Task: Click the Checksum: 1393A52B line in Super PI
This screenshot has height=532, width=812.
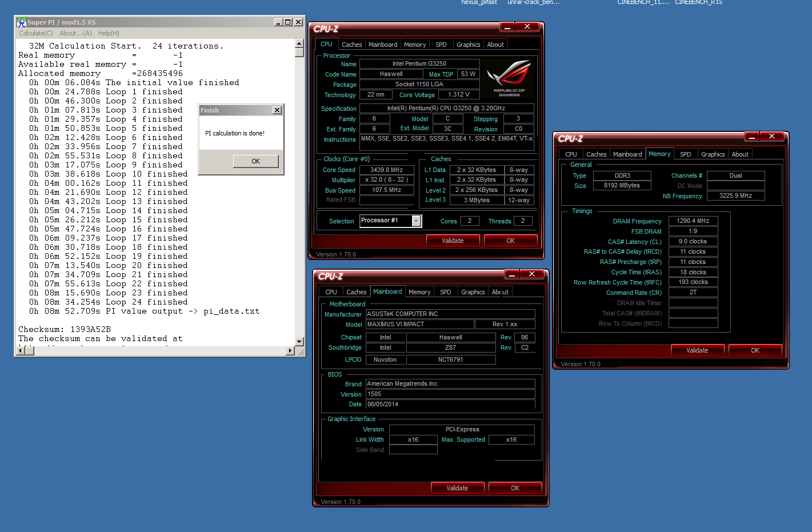Action: [65, 329]
